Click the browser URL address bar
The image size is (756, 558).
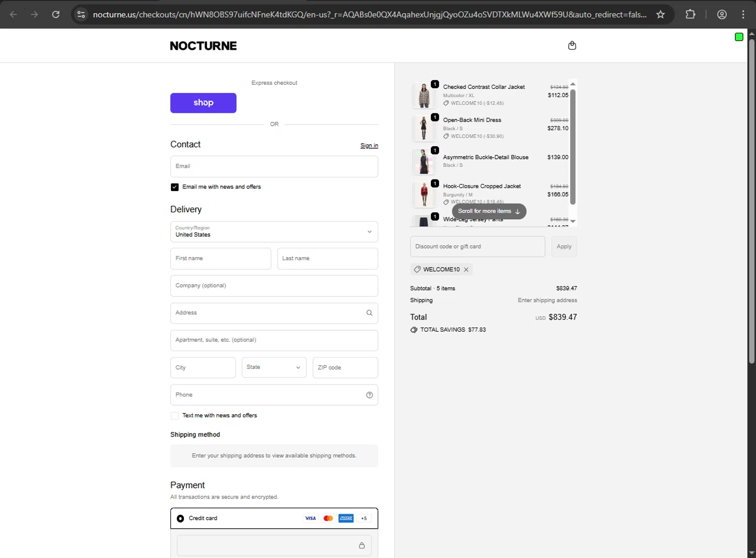click(369, 14)
